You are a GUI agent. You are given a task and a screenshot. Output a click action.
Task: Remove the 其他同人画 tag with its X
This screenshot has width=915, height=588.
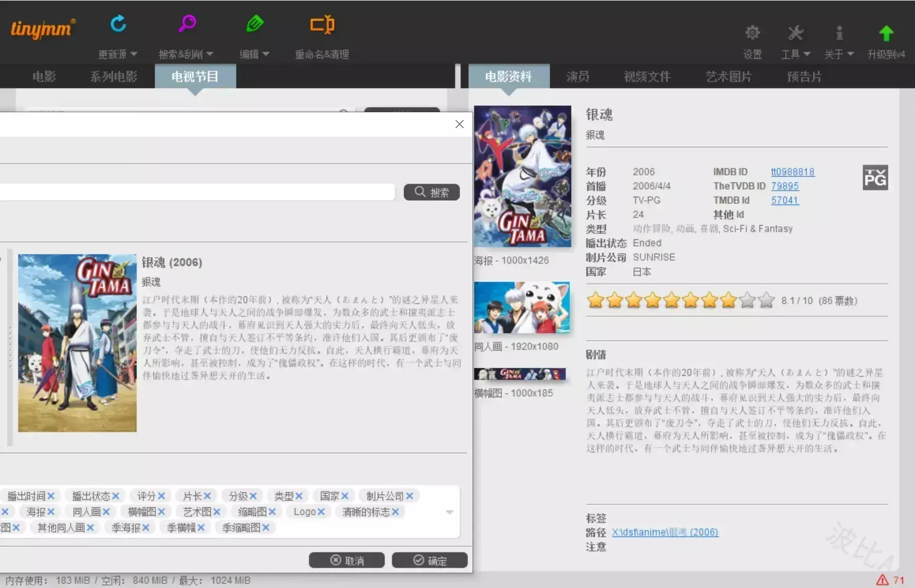(x=90, y=527)
